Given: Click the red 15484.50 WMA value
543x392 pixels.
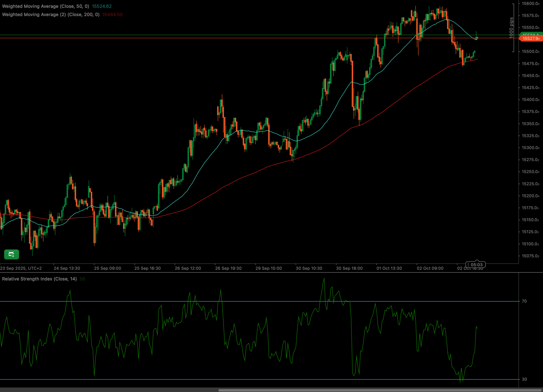Looking at the screenshot, I should tap(112, 15).
